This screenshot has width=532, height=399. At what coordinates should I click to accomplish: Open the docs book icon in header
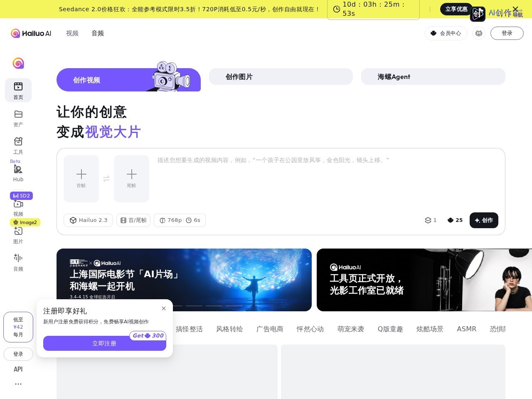(479, 33)
